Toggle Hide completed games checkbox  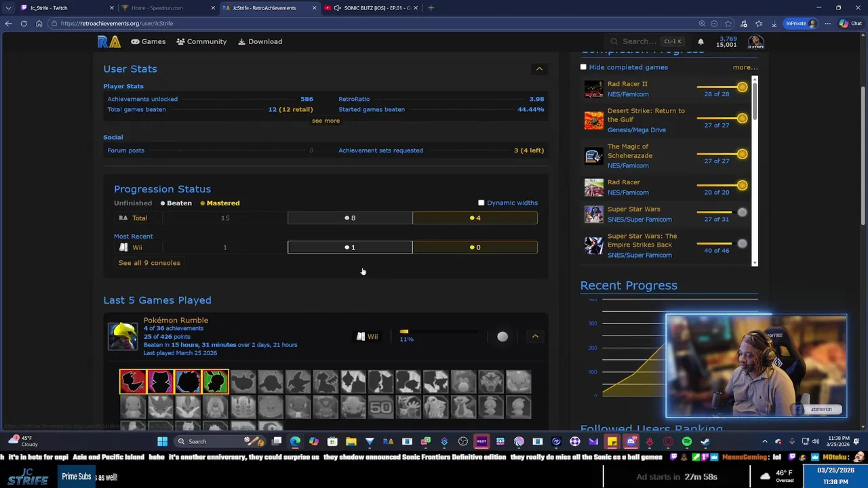pos(583,67)
